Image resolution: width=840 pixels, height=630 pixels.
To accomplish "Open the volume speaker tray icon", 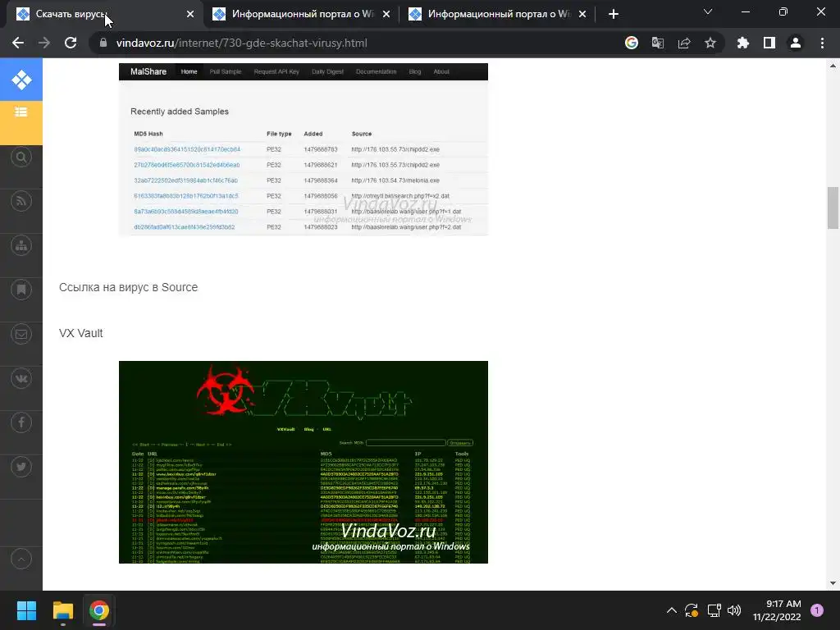I will point(734,610).
